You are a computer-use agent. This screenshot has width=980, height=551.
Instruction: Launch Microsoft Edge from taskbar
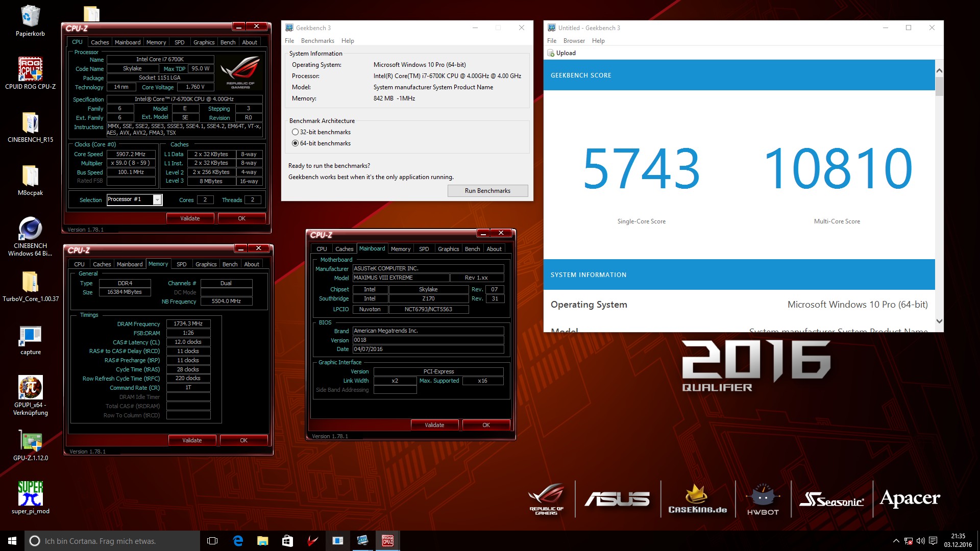click(238, 541)
